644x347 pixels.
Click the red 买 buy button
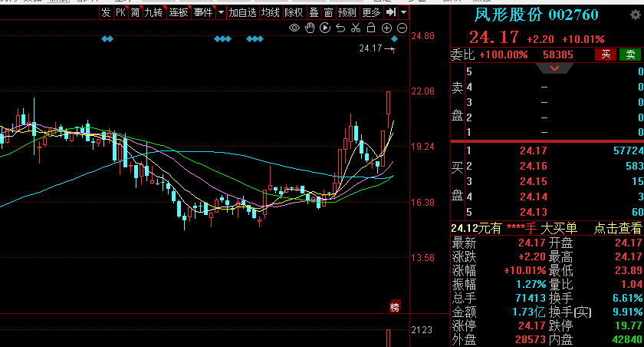pos(606,55)
